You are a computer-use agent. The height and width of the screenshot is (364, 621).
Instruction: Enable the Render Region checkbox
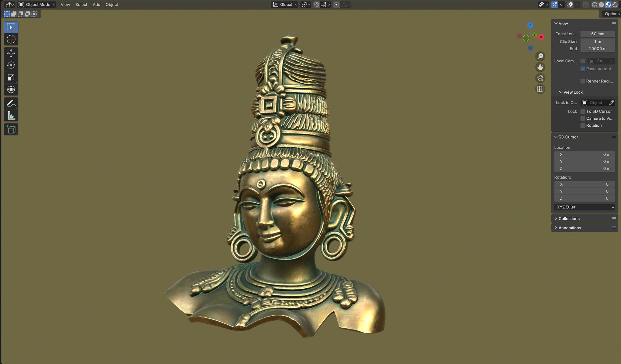click(x=583, y=81)
